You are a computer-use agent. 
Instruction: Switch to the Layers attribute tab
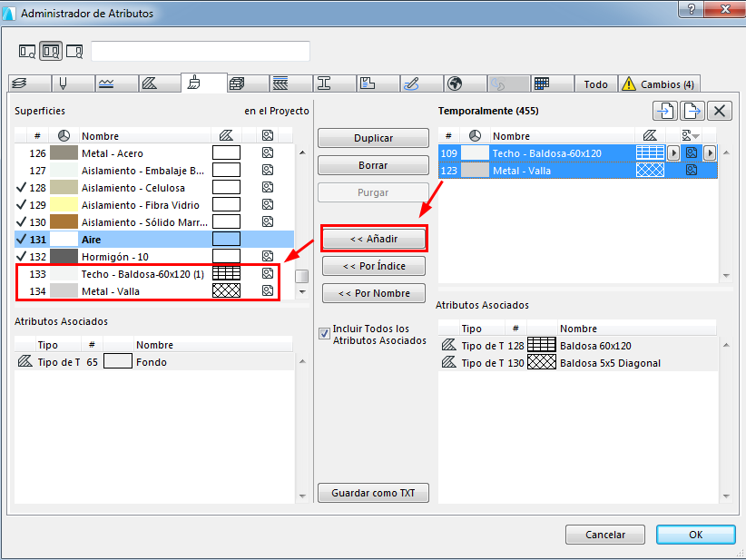[x=30, y=84]
